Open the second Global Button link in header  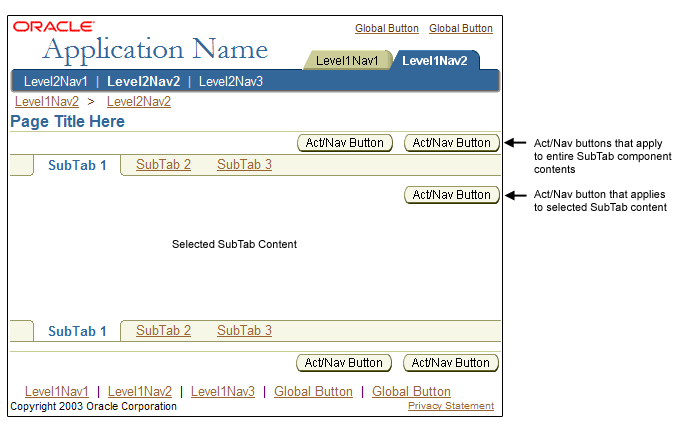[461, 28]
